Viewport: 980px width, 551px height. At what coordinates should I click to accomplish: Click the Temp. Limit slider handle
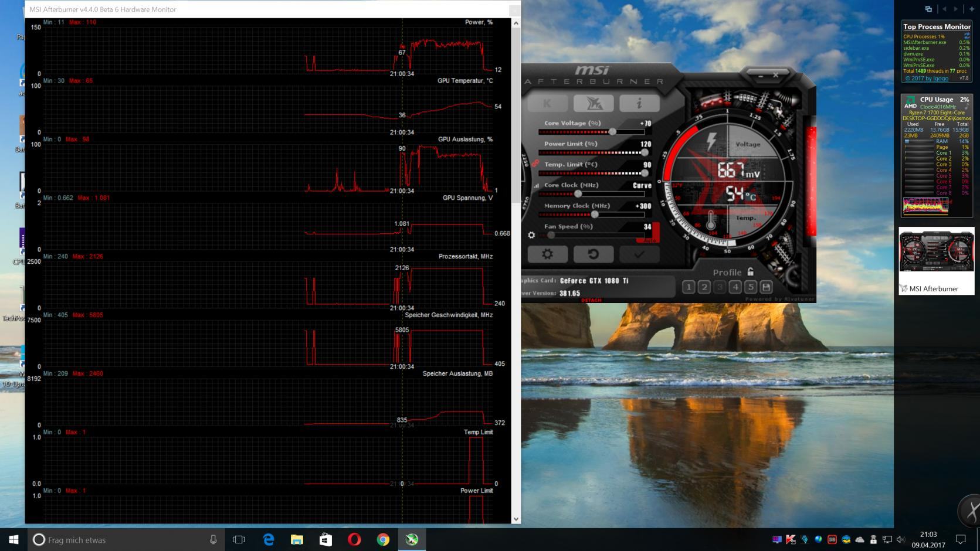[x=645, y=173]
